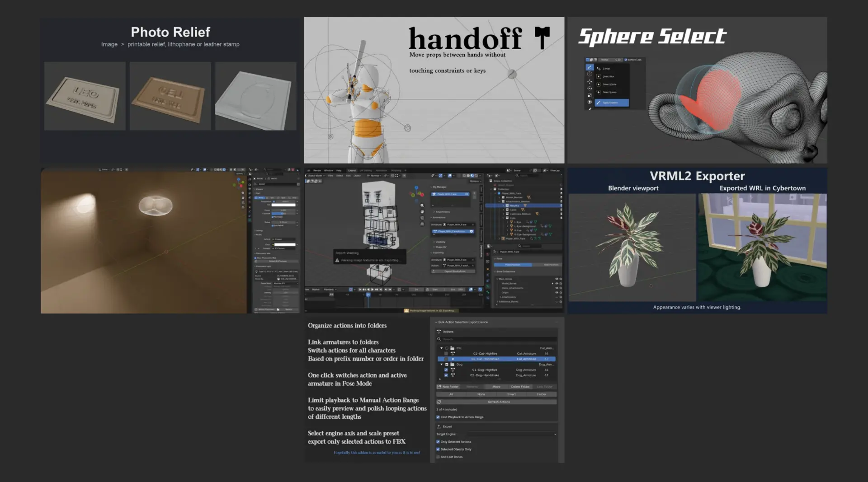This screenshot has width=868, height=482.
Task: Choose Select Lasso from the tool flyout
Action: [612, 92]
